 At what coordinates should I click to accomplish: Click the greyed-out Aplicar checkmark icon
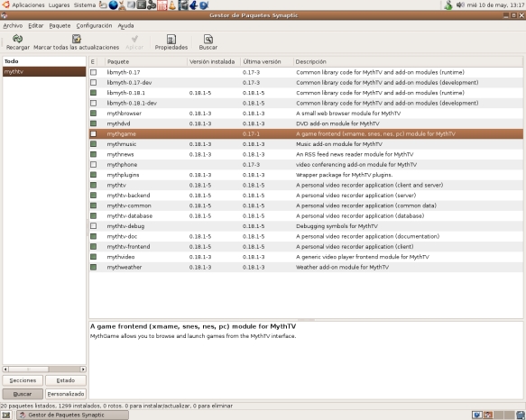pyautogui.click(x=134, y=39)
